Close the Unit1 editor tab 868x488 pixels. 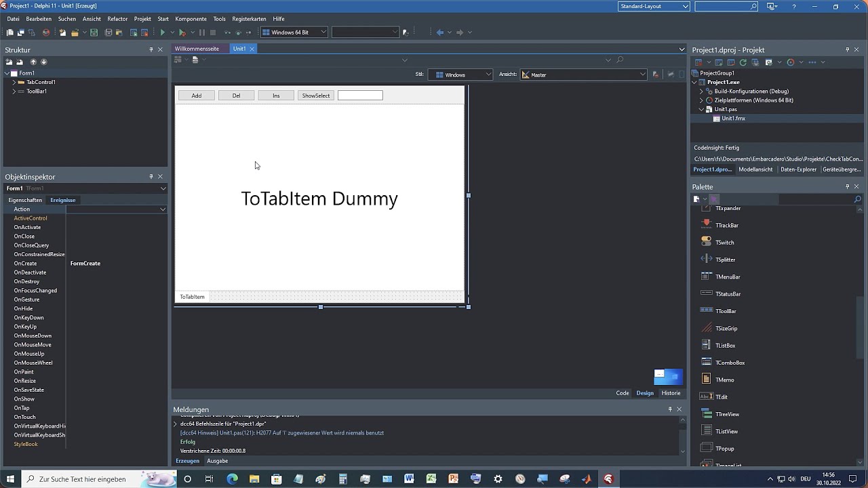point(252,49)
